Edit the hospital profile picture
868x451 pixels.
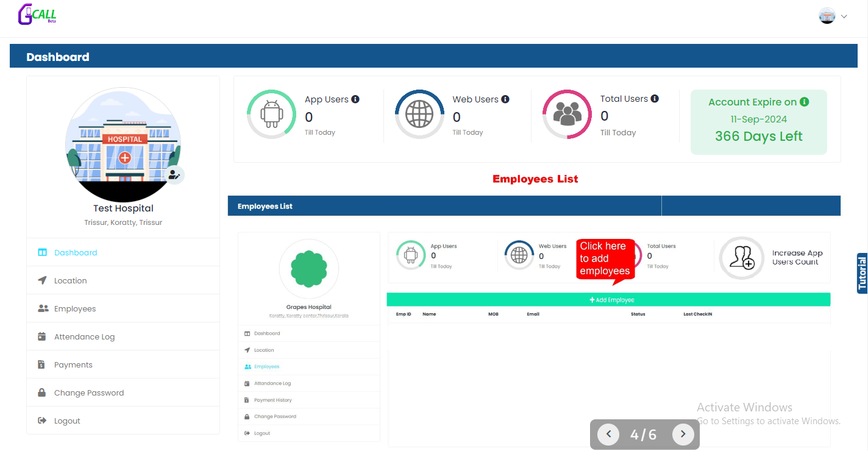[174, 175]
